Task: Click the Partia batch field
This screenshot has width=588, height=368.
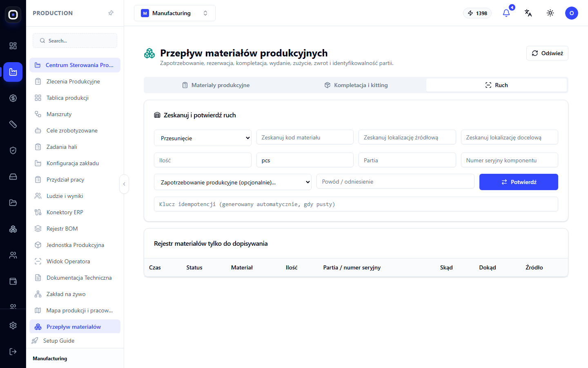Action: (x=407, y=160)
